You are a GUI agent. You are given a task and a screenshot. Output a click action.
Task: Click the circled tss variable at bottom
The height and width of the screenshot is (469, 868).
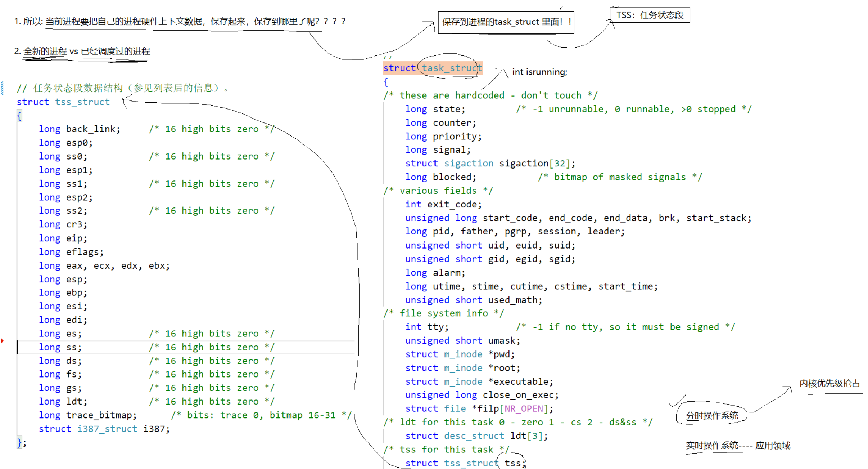point(512,463)
